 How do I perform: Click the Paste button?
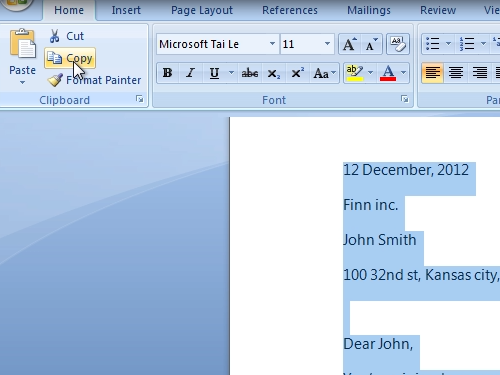[22, 57]
